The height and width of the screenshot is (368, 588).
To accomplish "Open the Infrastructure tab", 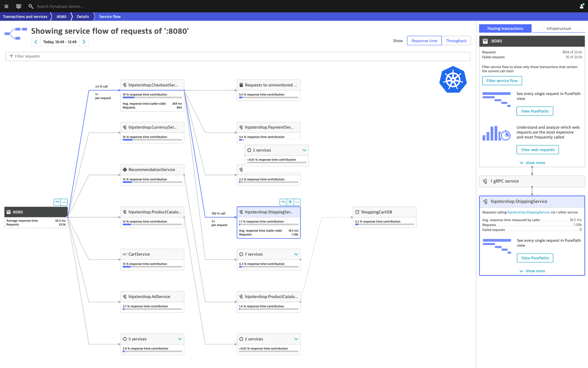I will click(559, 28).
